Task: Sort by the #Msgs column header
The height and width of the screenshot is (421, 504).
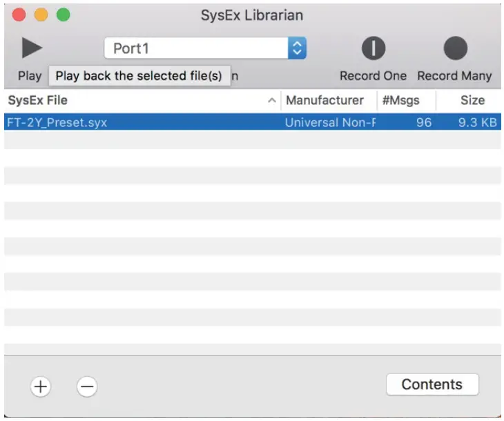Action: (x=400, y=101)
